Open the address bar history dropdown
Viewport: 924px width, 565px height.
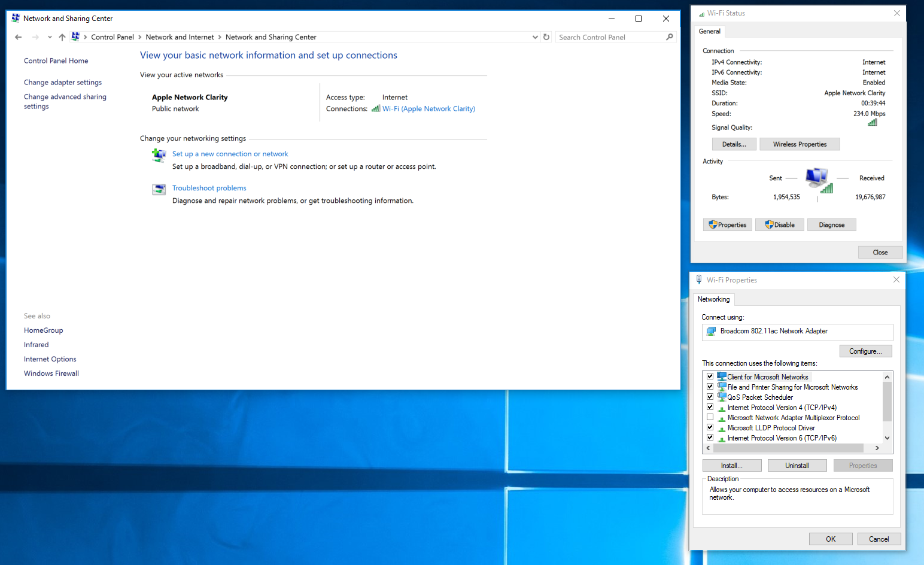click(x=535, y=37)
